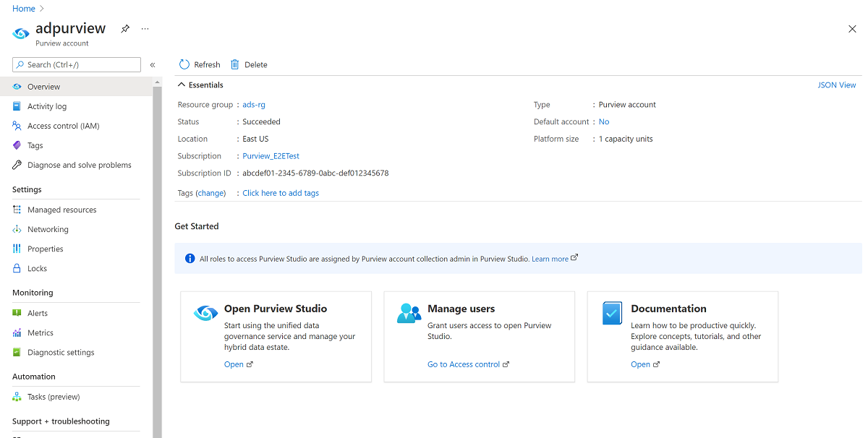Viewport: 868px width, 438px height.
Task: Click the Open Purview Studio card title
Action: point(276,309)
